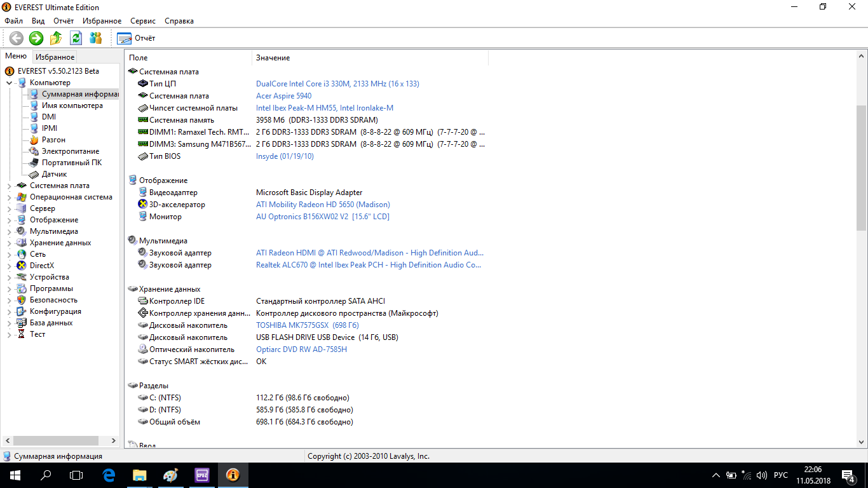This screenshot has width=868, height=488.
Task: Open the Избранное menu in menu bar
Action: point(102,21)
